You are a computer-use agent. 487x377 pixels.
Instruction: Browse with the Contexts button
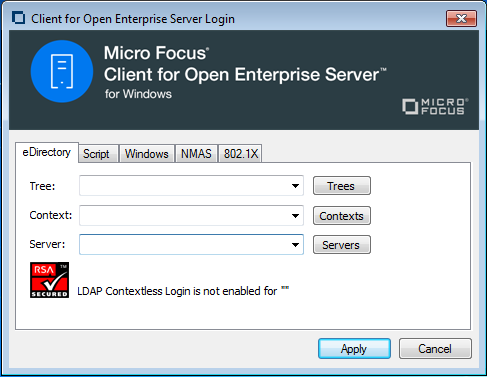click(342, 216)
